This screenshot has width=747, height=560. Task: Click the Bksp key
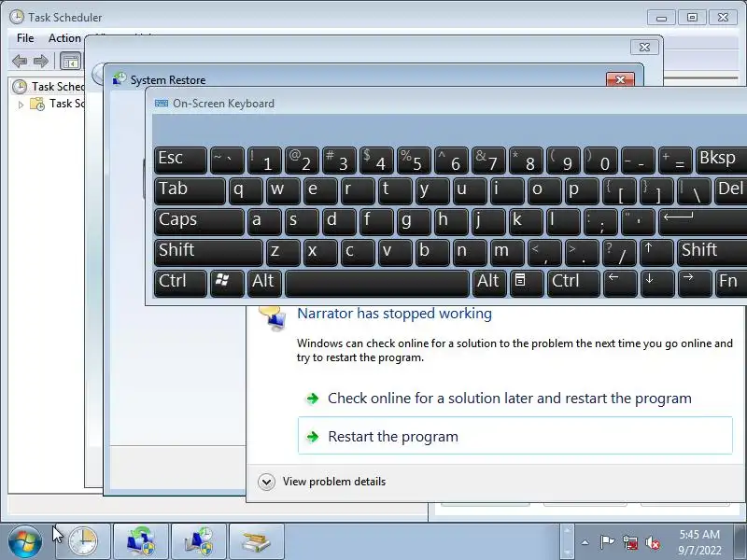[721, 160]
